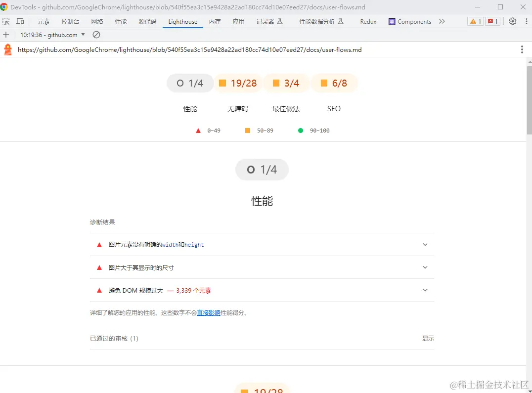Click the Chrome icon in the title bar
532x393 pixels.
point(4,7)
